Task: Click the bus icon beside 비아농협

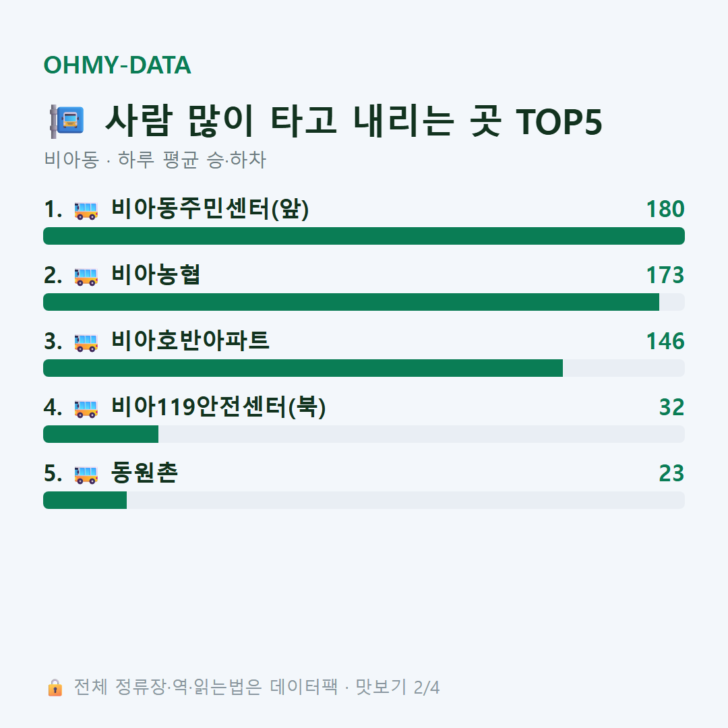Action: pos(86,276)
